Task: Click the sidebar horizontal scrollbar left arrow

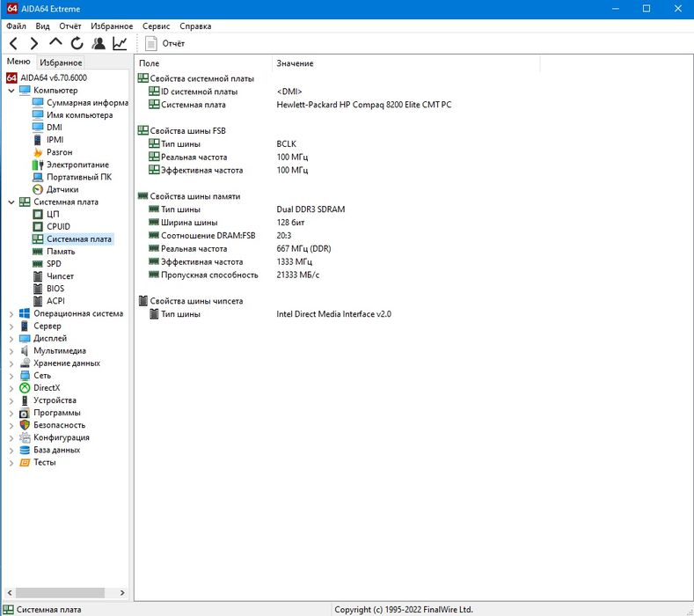Action: (10, 592)
